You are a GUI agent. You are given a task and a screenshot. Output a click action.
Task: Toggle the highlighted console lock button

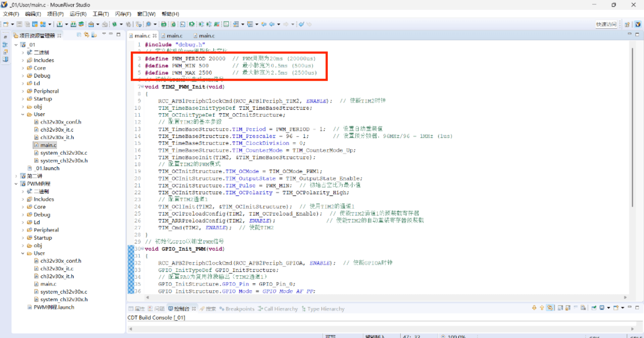click(x=550, y=308)
